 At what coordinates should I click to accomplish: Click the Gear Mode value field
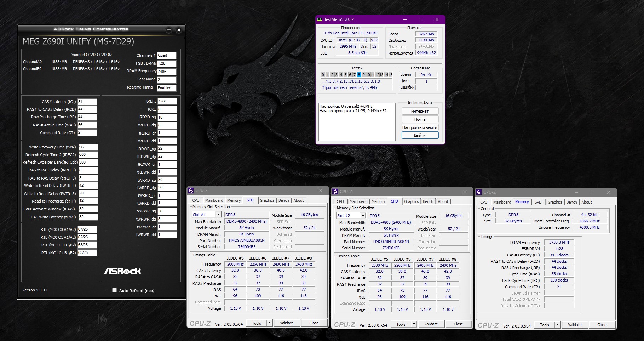pos(167,80)
